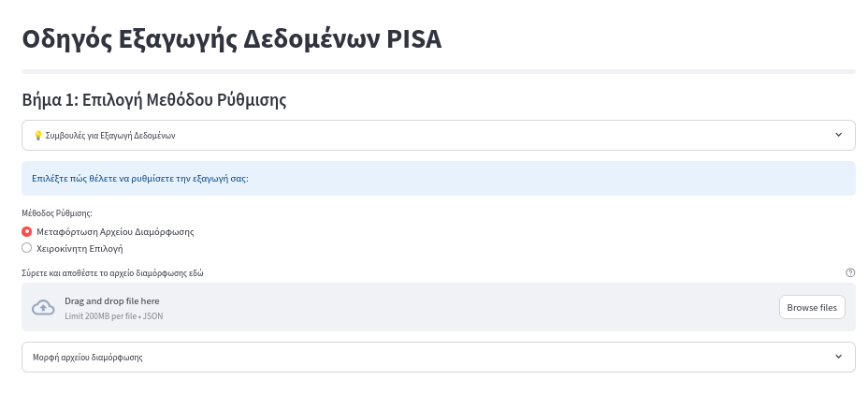868x395 pixels.
Task: Click the cloud upload icon
Action: coord(43,307)
